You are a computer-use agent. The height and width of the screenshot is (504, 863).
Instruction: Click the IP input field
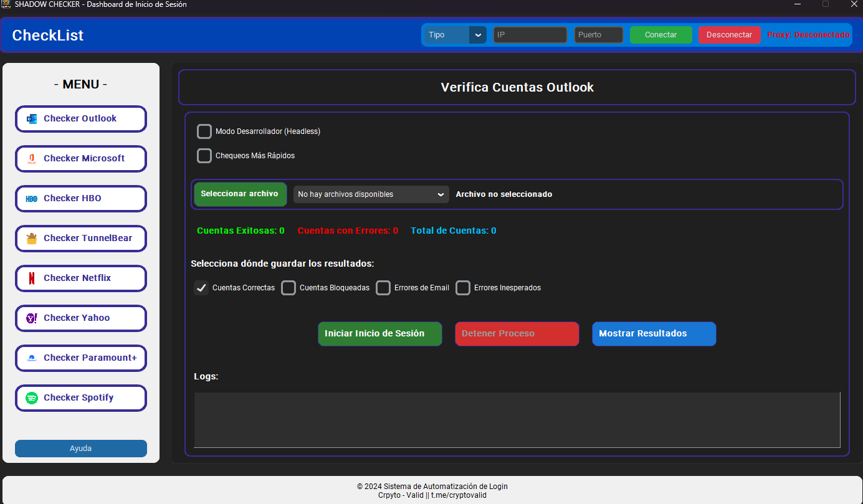pos(530,35)
